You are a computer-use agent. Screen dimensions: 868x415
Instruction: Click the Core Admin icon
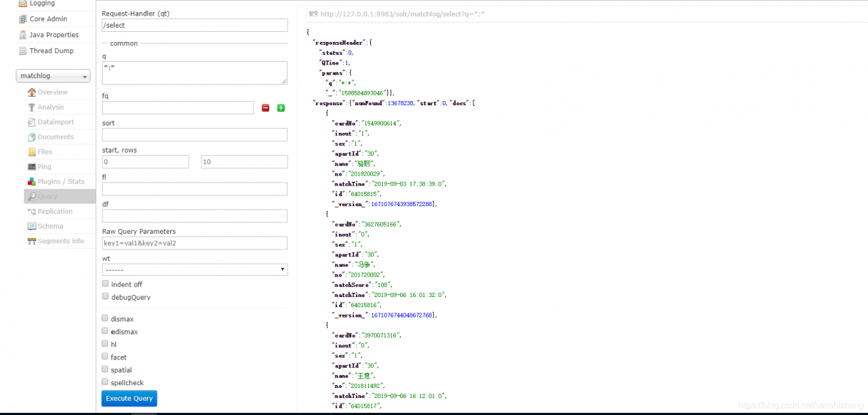[x=23, y=19]
